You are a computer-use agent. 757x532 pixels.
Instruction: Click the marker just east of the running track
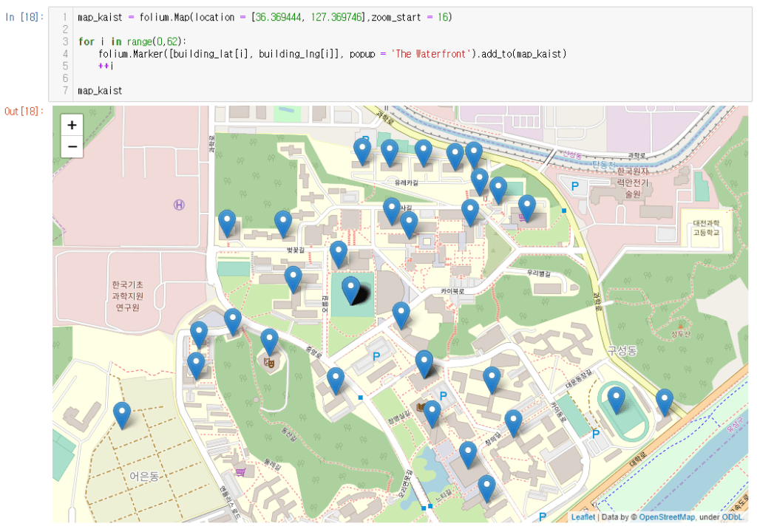664,402
